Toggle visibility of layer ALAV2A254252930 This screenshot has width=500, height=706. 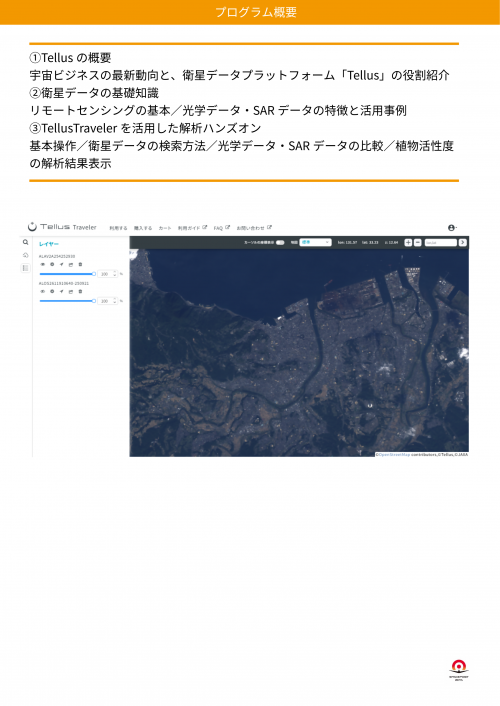pos(43,265)
